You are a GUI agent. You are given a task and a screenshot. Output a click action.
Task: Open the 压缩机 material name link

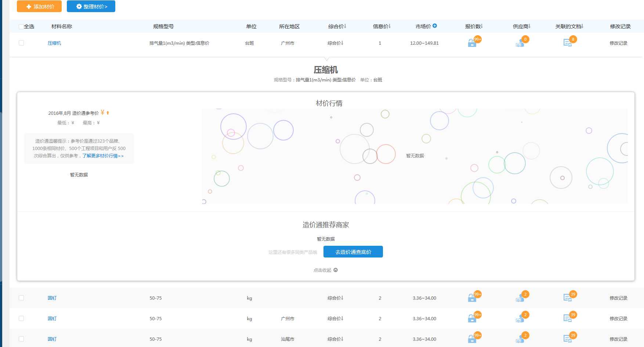coord(54,43)
